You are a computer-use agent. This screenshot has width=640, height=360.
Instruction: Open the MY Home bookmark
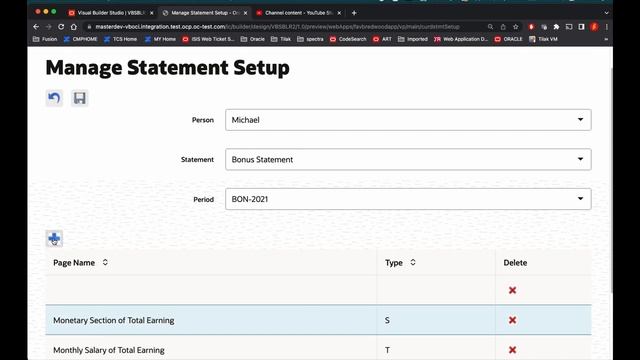(x=160, y=39)
